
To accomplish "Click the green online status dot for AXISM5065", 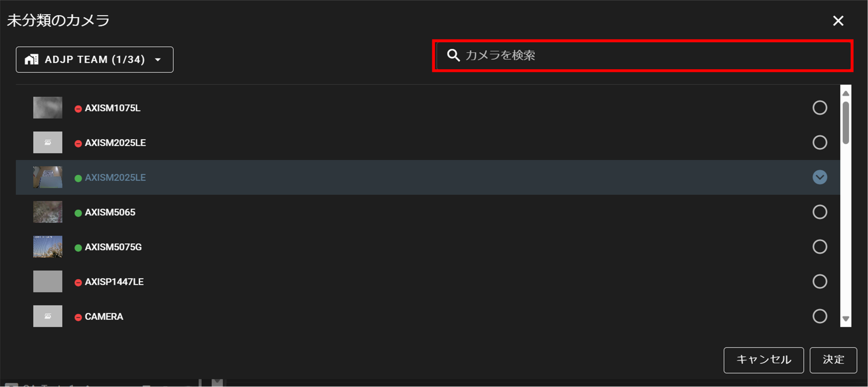I will pyautogui.click(x=78, y=213).
